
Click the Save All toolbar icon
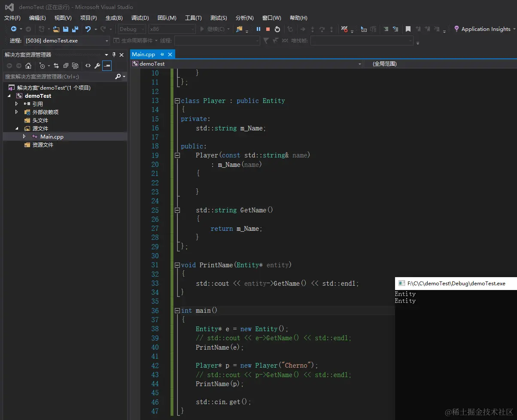[75, 29]
